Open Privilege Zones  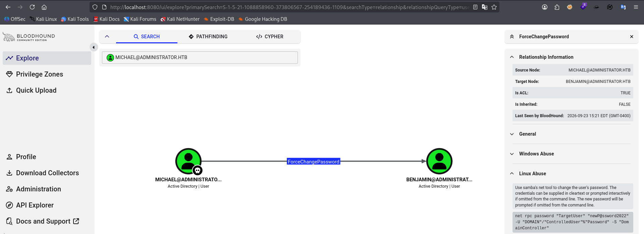point(47,74)
